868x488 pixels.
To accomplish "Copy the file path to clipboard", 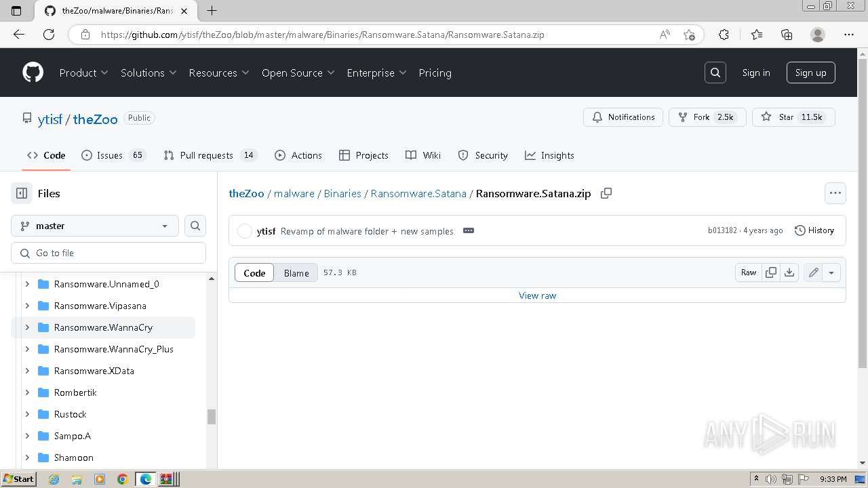I will pos(606,193).
